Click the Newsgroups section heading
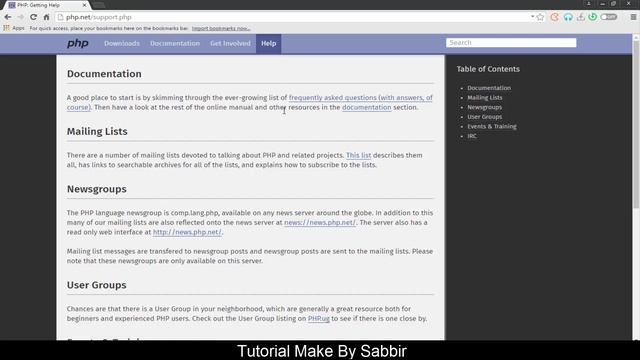 [97, 189]
